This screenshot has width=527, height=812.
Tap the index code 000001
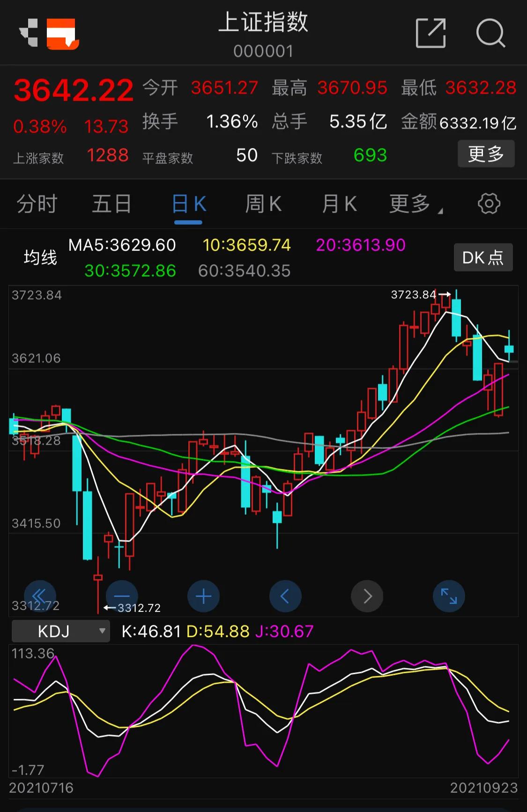click(x=263, y=51)
